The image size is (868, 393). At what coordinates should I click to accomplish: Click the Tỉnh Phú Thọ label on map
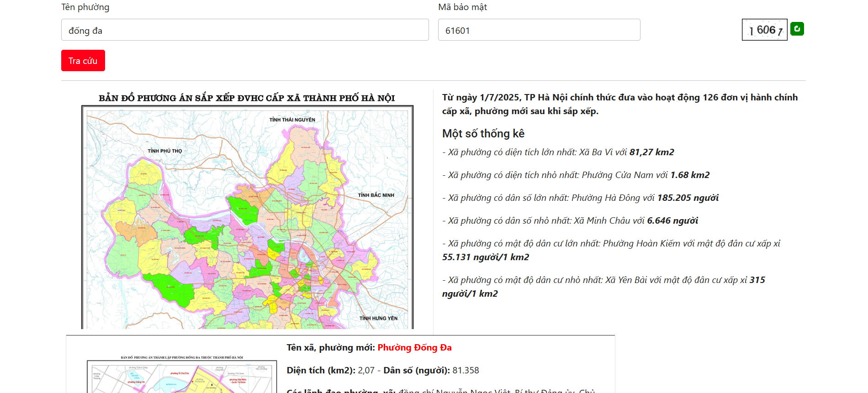[164, 151]
